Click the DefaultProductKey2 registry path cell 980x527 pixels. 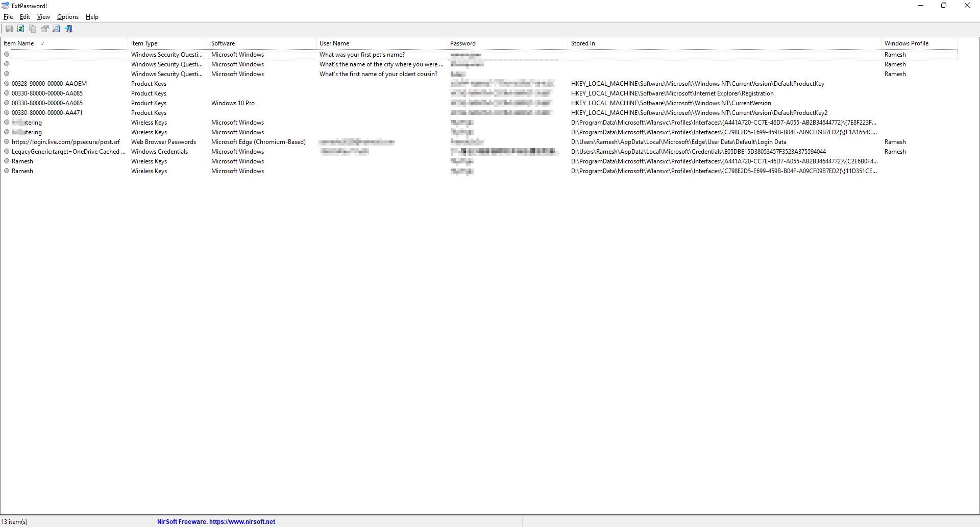click(x=699, y=113)
